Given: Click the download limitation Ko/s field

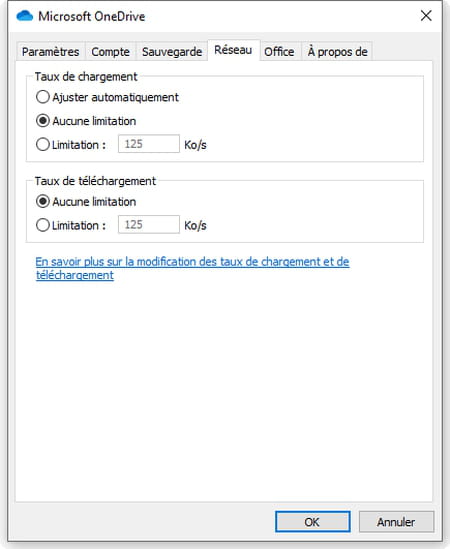Looking at the screenshot, I should (149, 224).
